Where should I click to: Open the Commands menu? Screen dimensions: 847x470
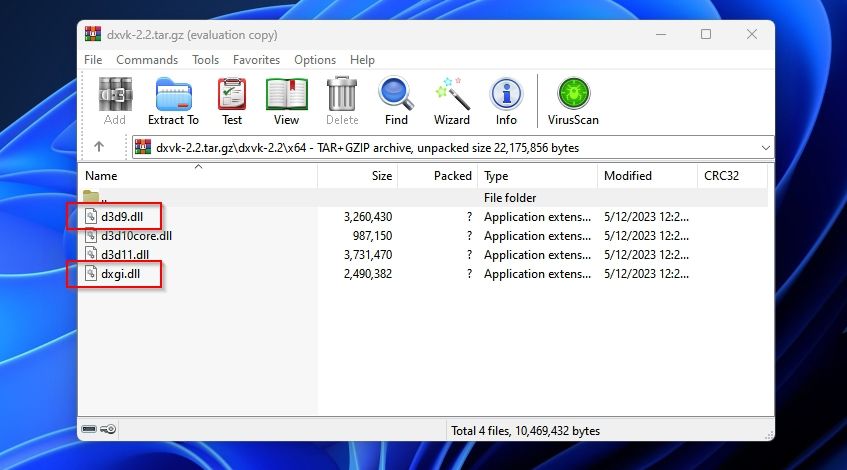pyautogui.click(x=147, y=60)
